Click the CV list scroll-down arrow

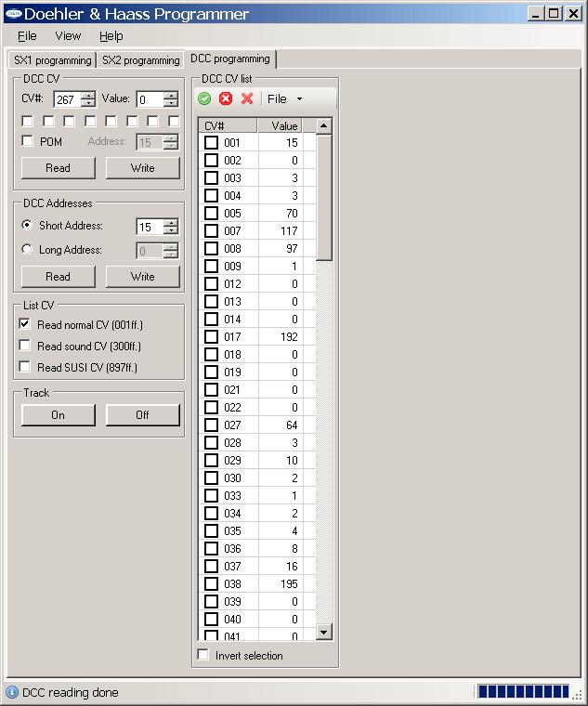click(x=323, y=632)
